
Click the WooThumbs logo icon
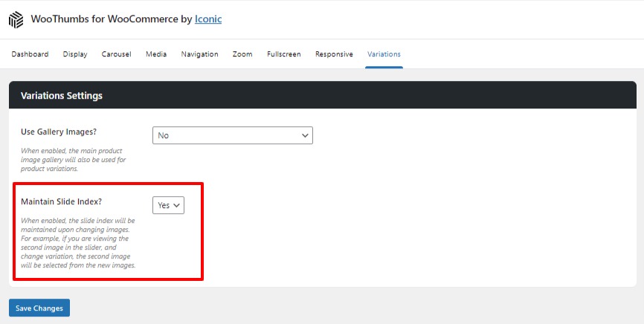coord(16,19)
